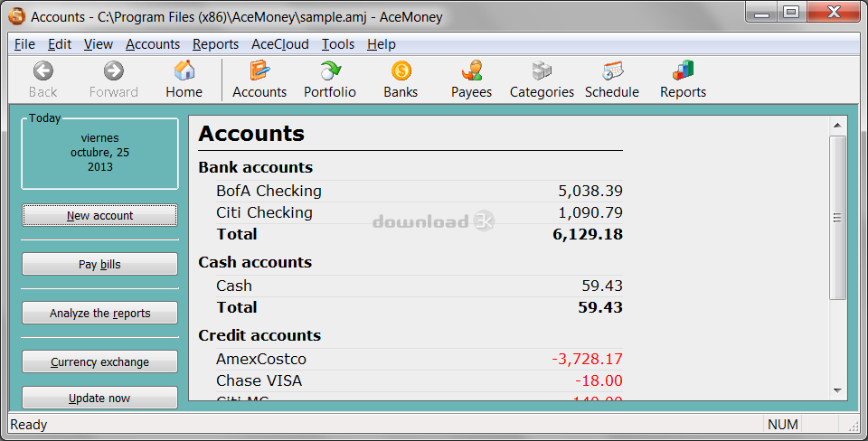Screen dimensions: 868x441
Task: Open the Citi Checking account
Action: point(265,212)
